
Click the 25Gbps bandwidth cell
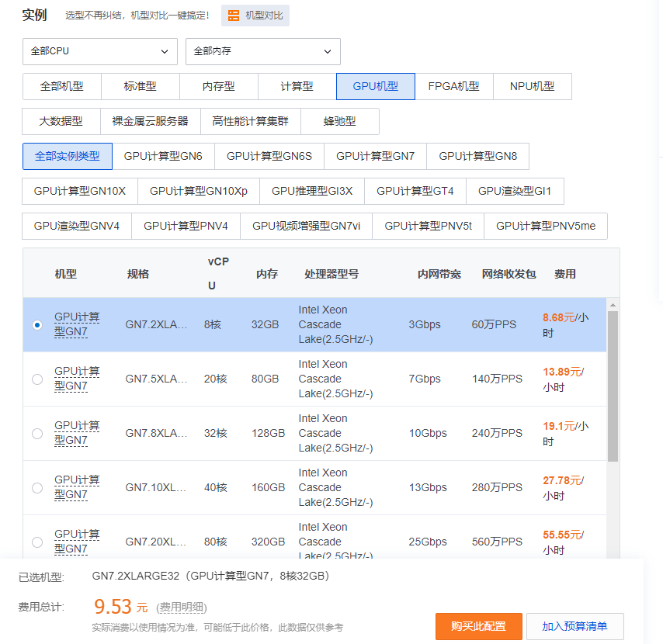coord(428,542)
